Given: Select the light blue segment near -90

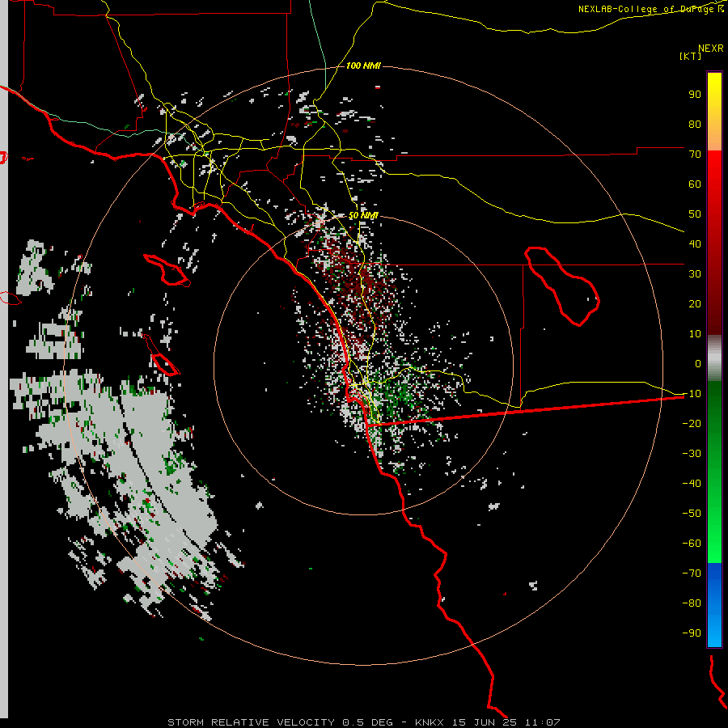Looking at the screenshot, I should click(714, 632).
